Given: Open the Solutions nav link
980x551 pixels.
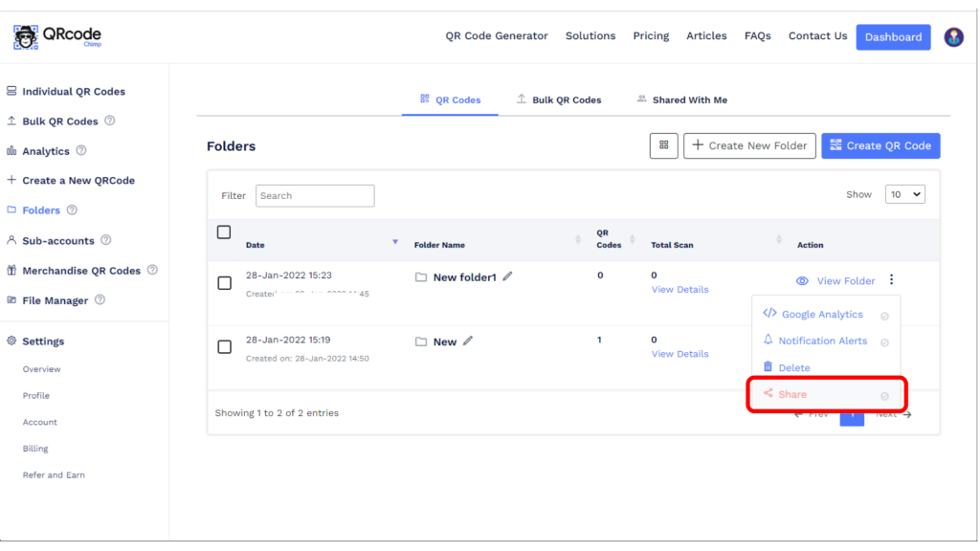Looking at the screenshot, I should click(x=590, y=35).
